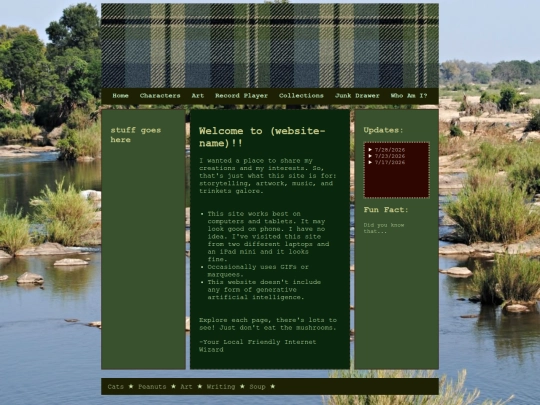Click the generative artificial intelligence bullet

[x=264, y=290]
